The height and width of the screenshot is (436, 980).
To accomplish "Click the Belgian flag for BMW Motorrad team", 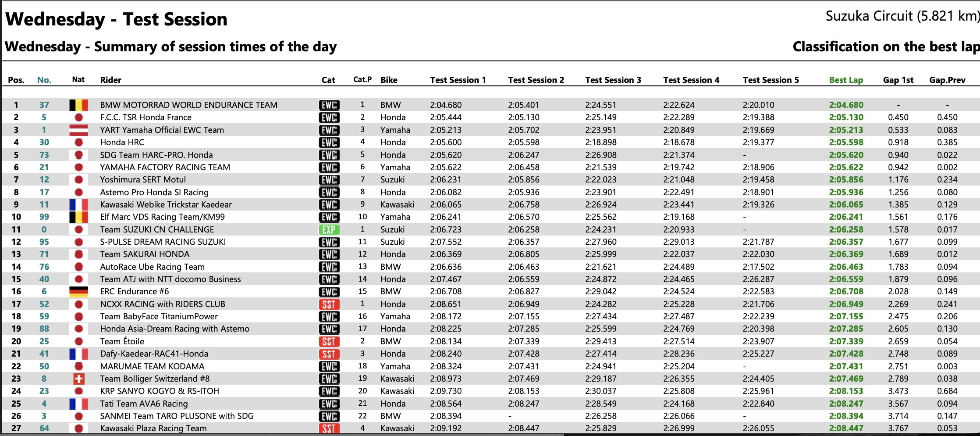I will point(79,105).
